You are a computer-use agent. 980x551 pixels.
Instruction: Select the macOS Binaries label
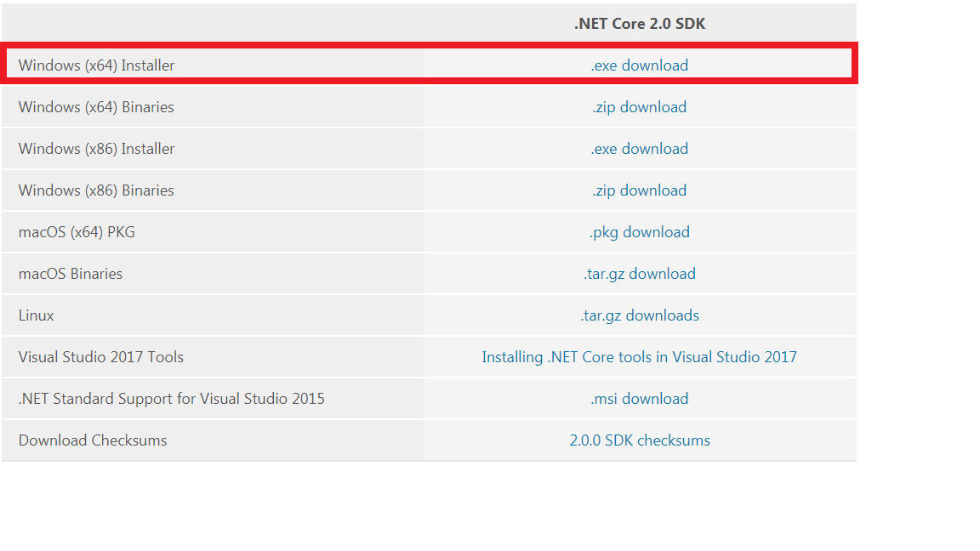tap(71, 274)
